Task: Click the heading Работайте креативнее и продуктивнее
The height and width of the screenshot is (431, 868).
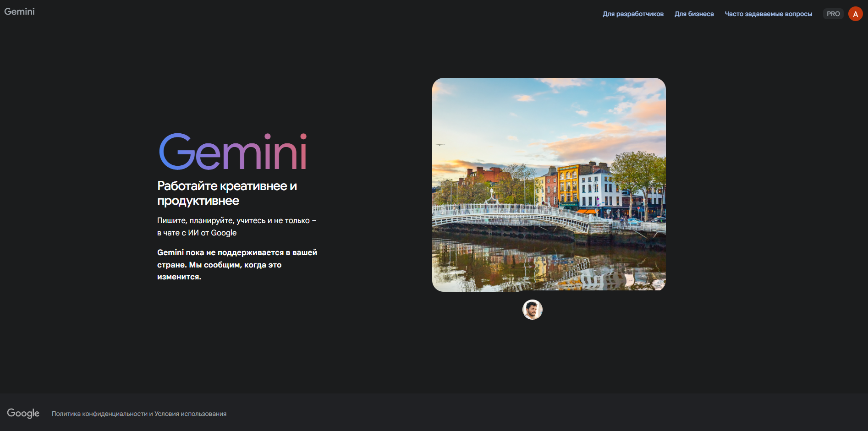Action: [x=227, y=193]
